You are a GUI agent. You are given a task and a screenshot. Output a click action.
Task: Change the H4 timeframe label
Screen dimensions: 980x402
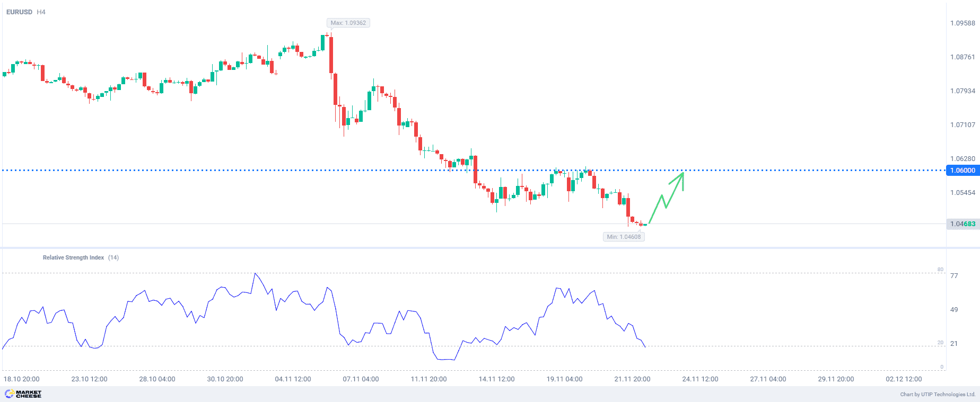point(41,12)
